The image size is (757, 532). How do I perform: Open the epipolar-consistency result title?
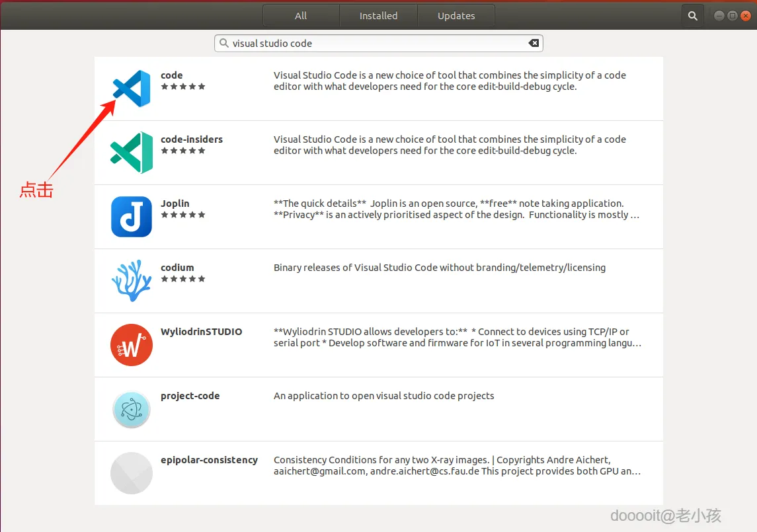click(x=209, y=460)
